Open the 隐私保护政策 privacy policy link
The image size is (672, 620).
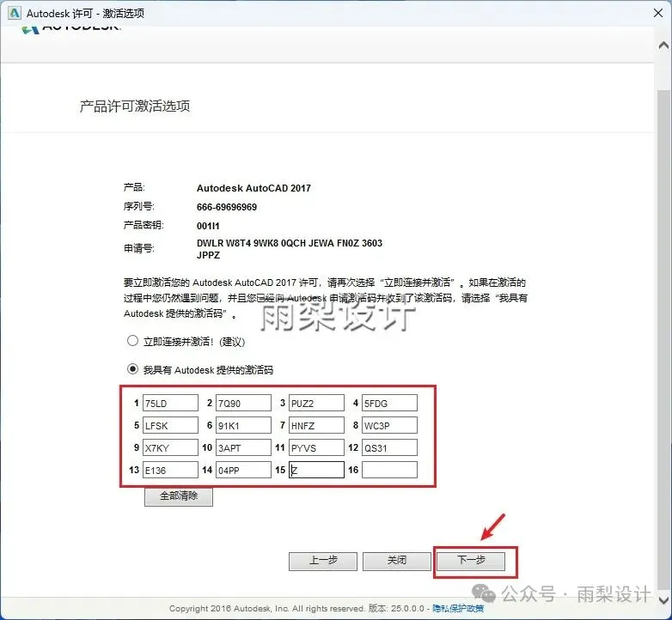[x=458, y=609]
